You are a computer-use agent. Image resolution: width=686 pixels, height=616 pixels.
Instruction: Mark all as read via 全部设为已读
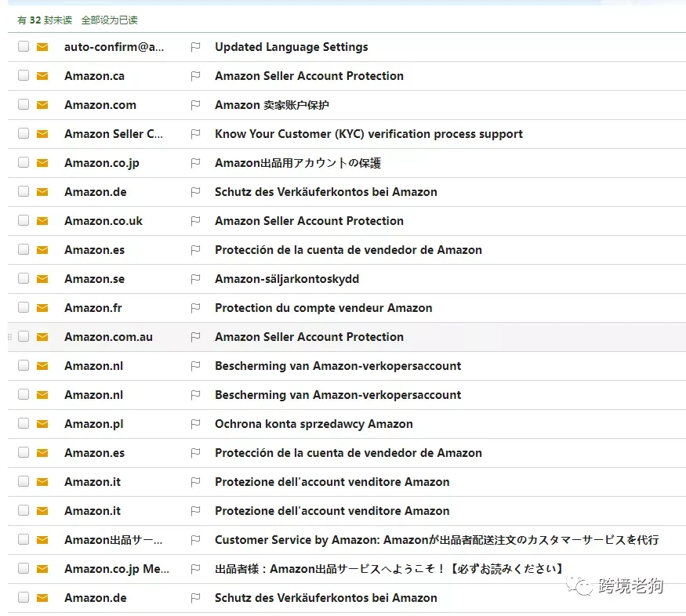pyautogui.click(x=110, y=20)
